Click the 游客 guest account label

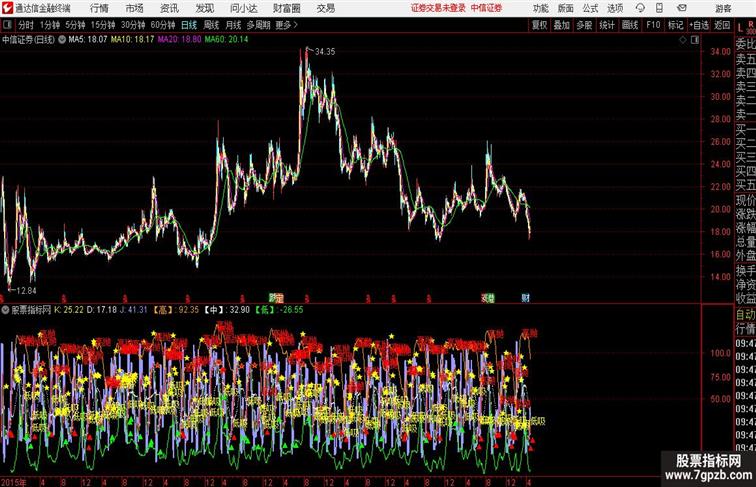coord(723,8)
